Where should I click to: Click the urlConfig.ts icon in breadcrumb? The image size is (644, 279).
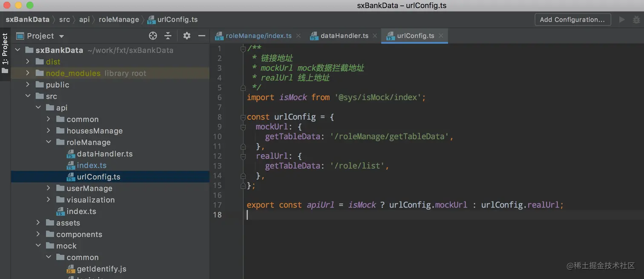pos(151,20)
